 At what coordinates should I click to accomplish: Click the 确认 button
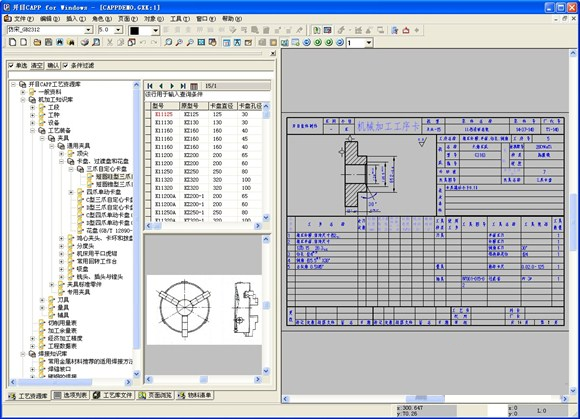(x=53, y=65)
